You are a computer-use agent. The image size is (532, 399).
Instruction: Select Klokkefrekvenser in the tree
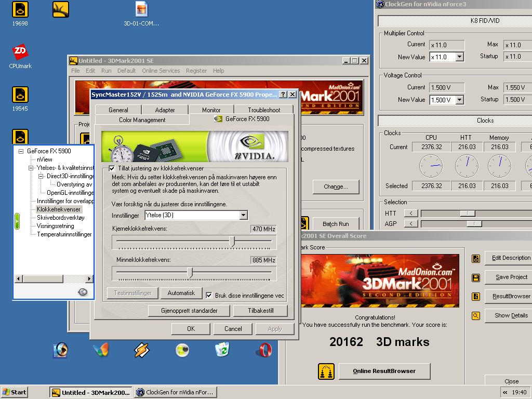pyautogui.click(x=59, y=209)
